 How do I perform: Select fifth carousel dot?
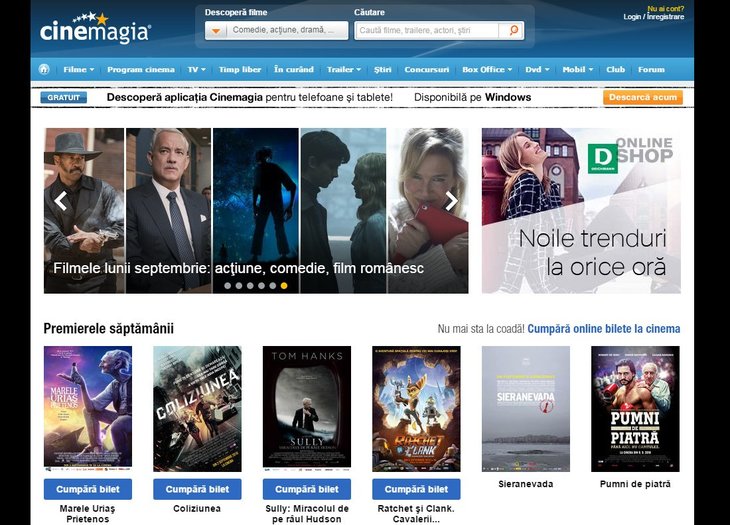click(273, 286)
